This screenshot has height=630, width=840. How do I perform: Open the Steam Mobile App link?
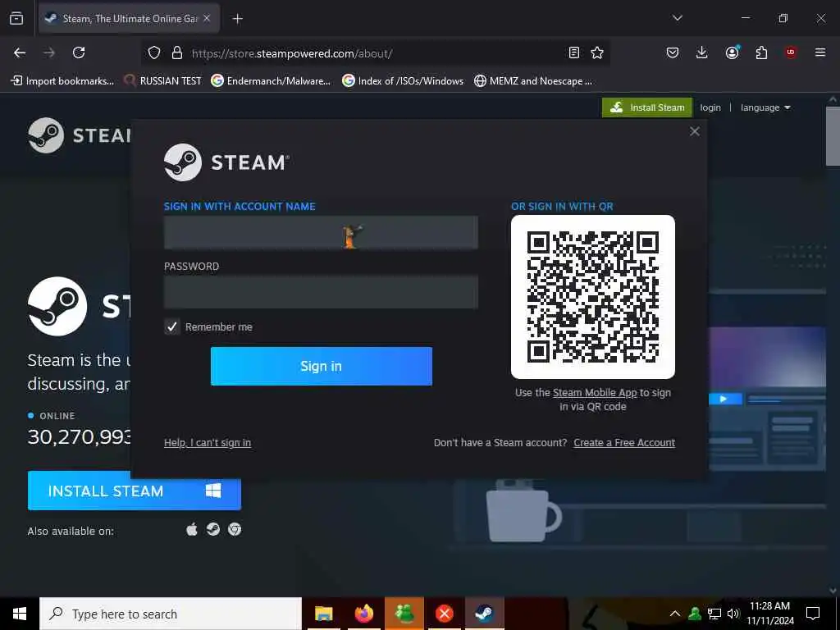(x=595, y=393)
